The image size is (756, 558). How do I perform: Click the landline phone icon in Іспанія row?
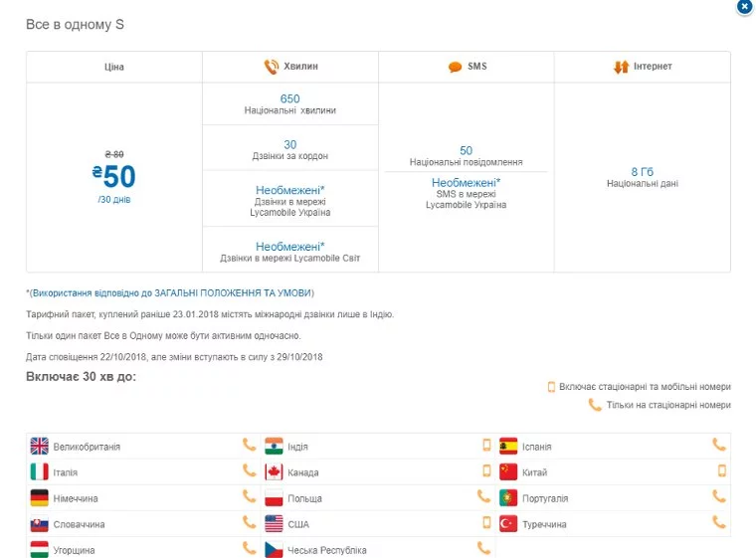719,445
